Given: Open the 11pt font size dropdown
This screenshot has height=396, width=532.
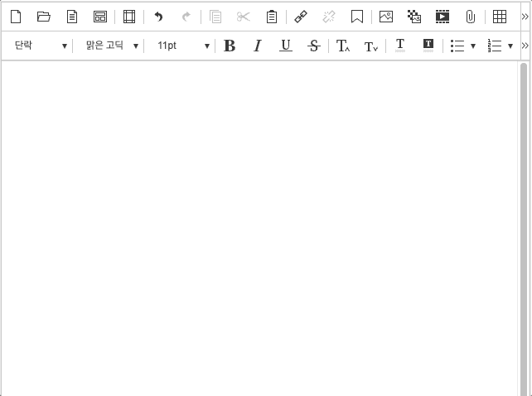Looking at the screenshot, I should click(182, 46).
